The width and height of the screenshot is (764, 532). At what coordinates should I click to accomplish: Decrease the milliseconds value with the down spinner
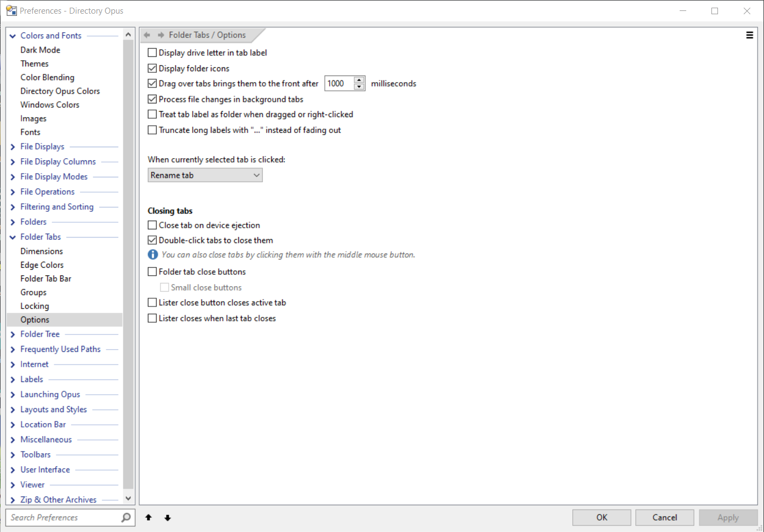(359, 87)
